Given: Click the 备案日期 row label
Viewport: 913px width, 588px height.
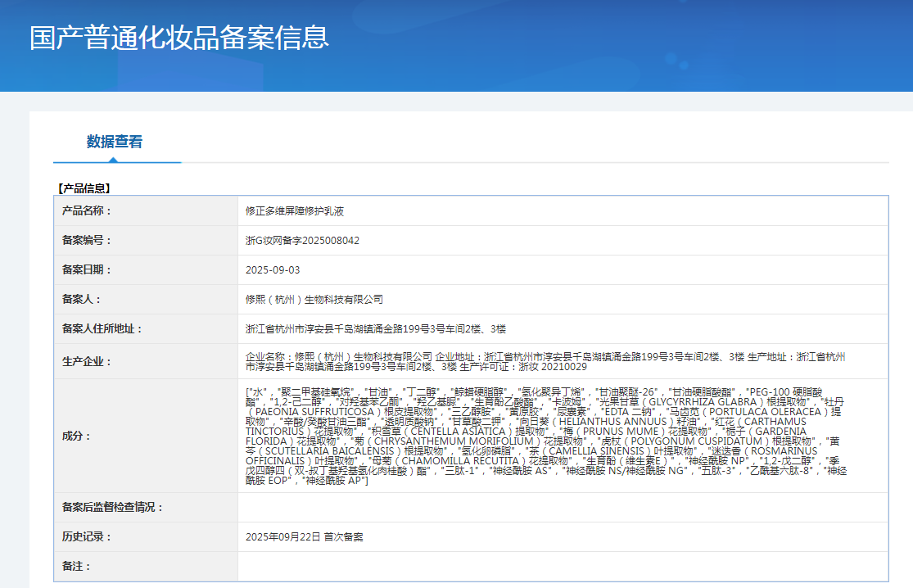Looking at the screenshot, I should coord(87,270).
